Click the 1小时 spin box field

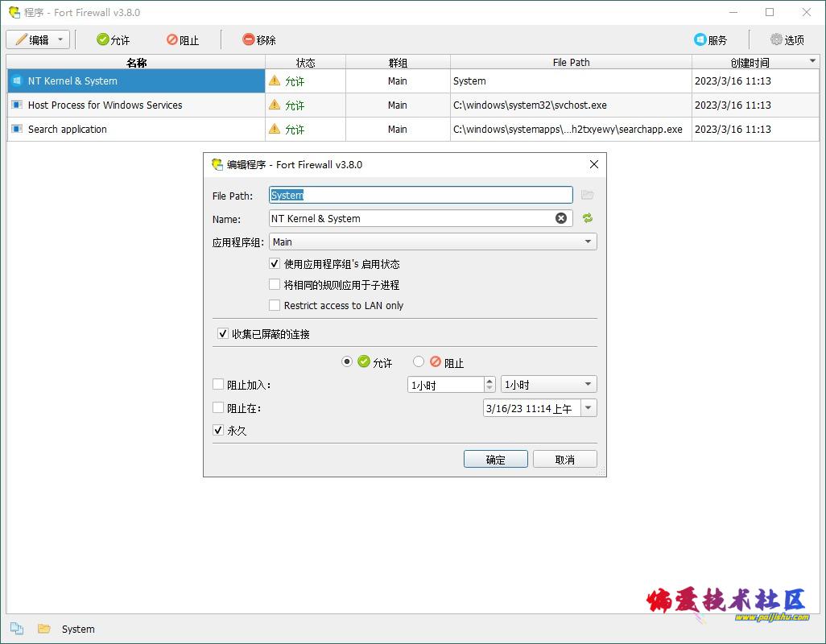click(x=446, y=385)
